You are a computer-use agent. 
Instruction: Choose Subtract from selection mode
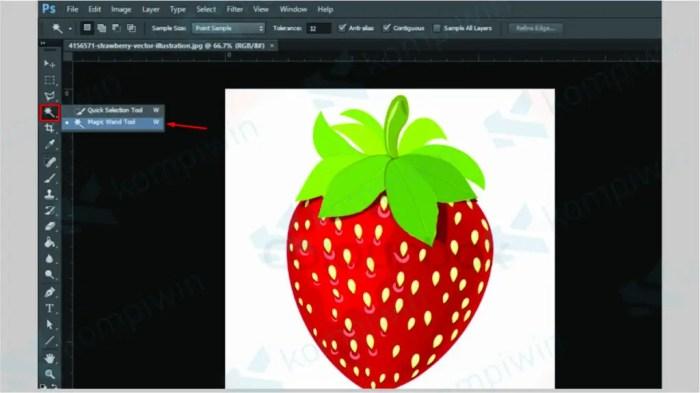(117, 28)
